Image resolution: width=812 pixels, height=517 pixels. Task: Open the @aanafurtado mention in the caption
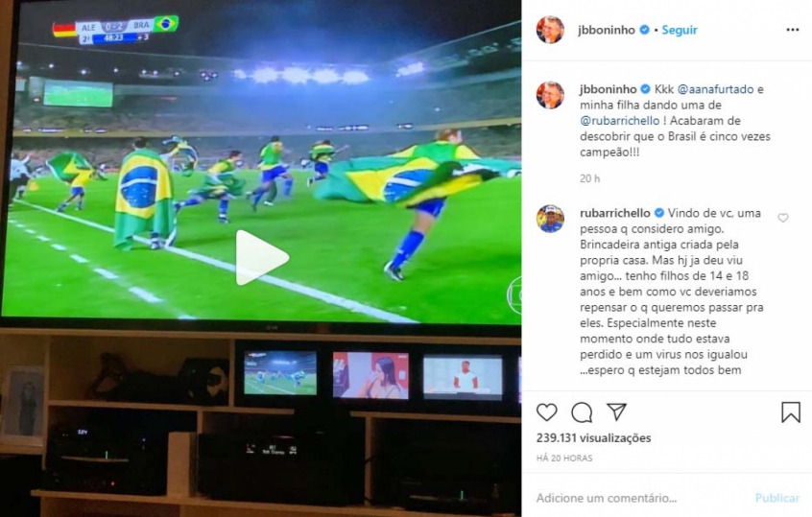715,89
